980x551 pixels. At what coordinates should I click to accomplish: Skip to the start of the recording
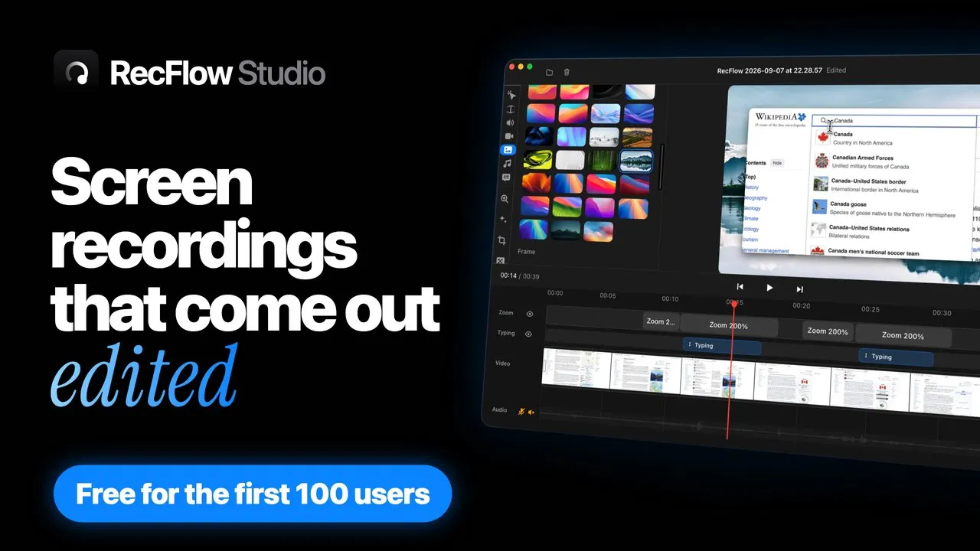tap(740, 287)
